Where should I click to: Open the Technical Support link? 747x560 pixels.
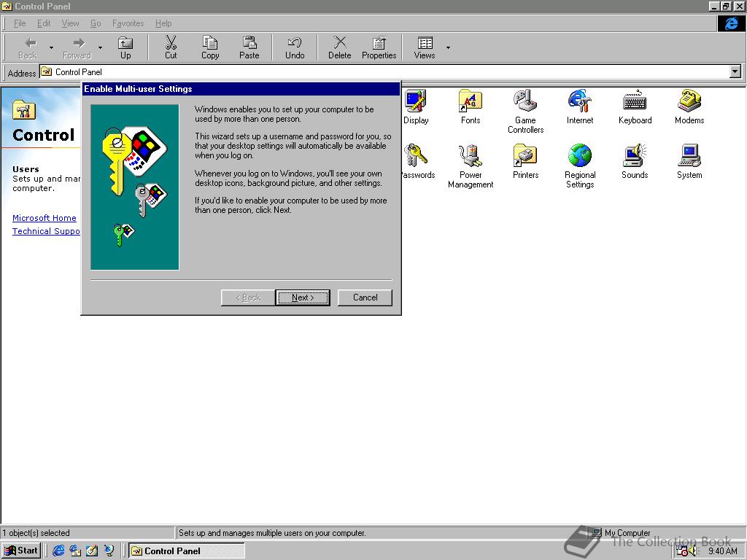pyautogui.click(x=46, y=231)
